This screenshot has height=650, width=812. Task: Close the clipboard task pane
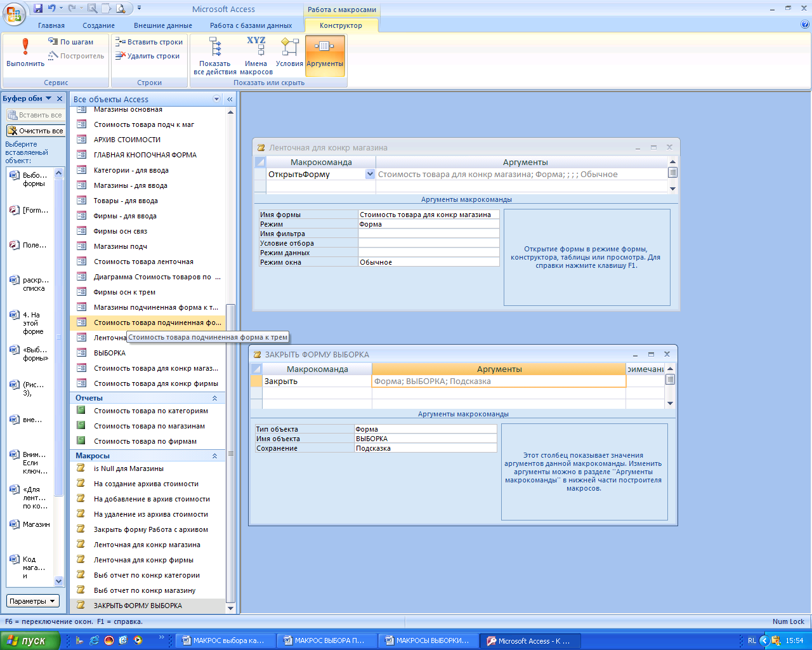(60, 98)
